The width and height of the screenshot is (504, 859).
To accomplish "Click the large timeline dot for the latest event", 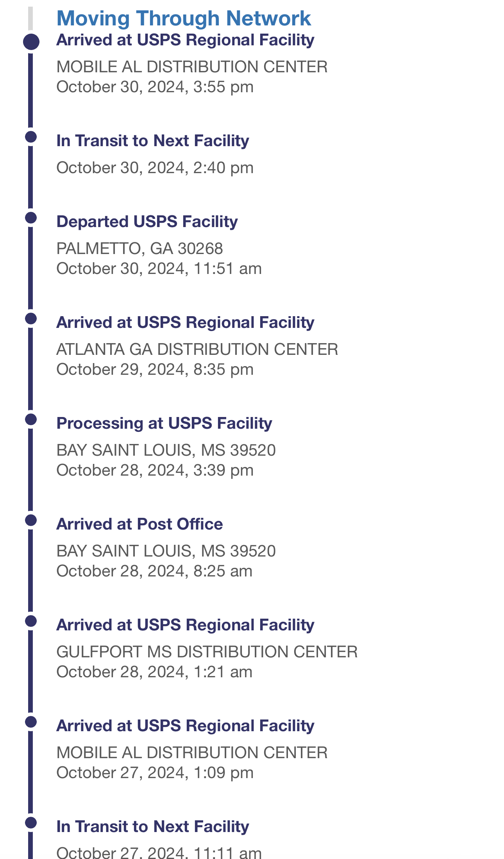I will point(31,42).
